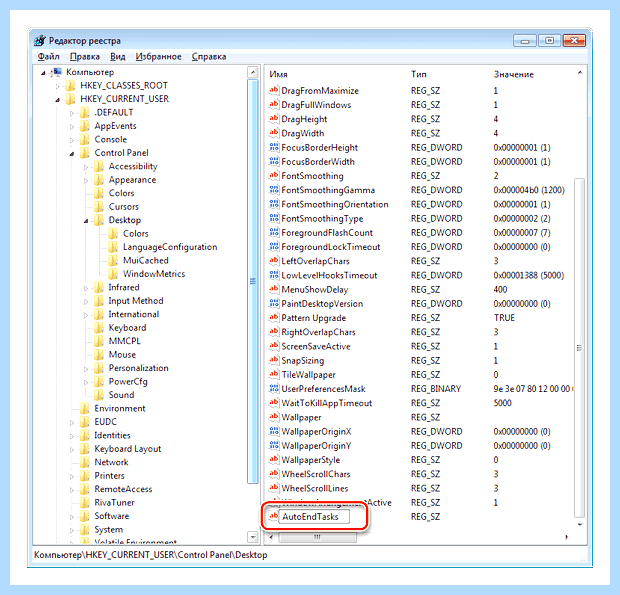Collapse the HKEY_CURRENT_USER key

[x=58, y=100]
